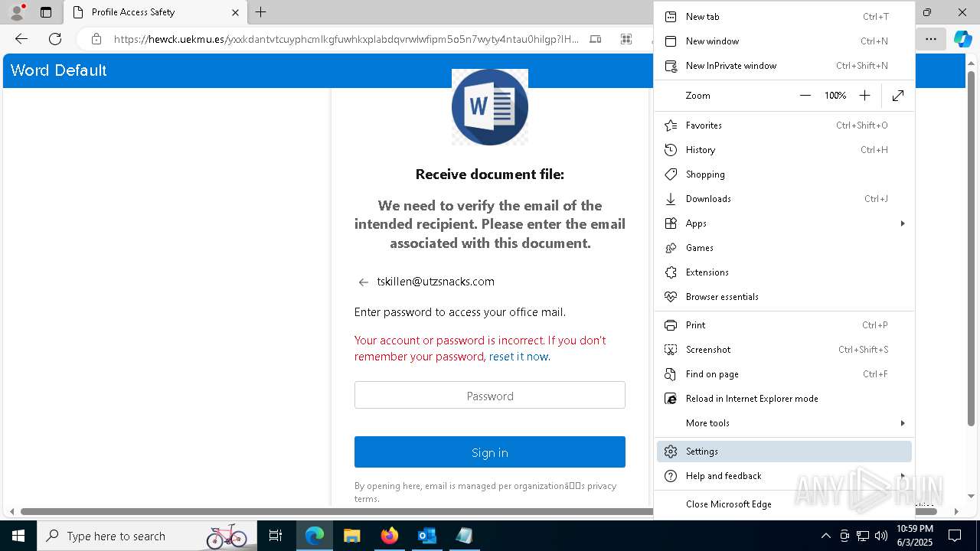
Task: Enter full screen via zoom expand icon
Action: pos(898,96)
